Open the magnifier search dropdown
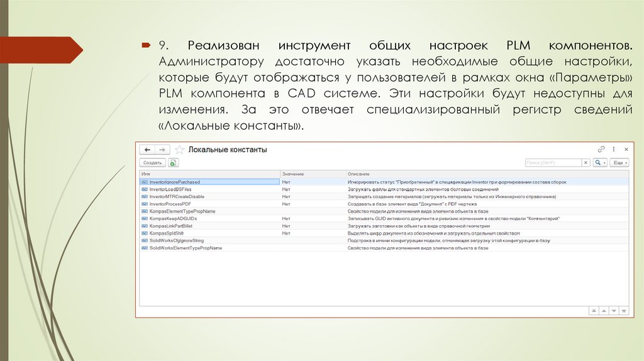 (600, 162)
